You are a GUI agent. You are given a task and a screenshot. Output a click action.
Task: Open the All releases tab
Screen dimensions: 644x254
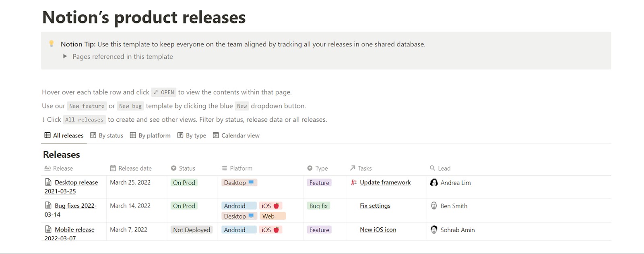pos(64,135)
